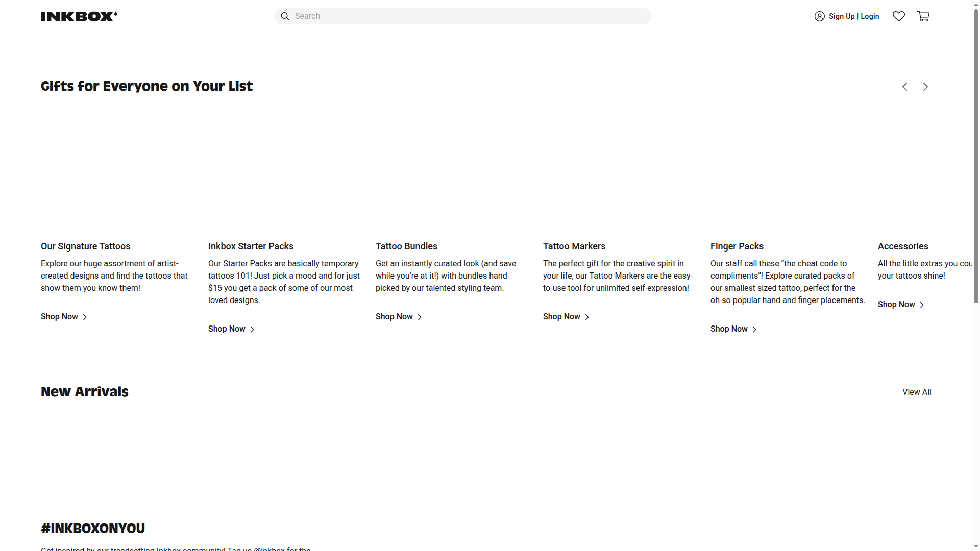Shop Now for Inkbox Starter Packs
The image size is (980, 551).
click(227, 329)
